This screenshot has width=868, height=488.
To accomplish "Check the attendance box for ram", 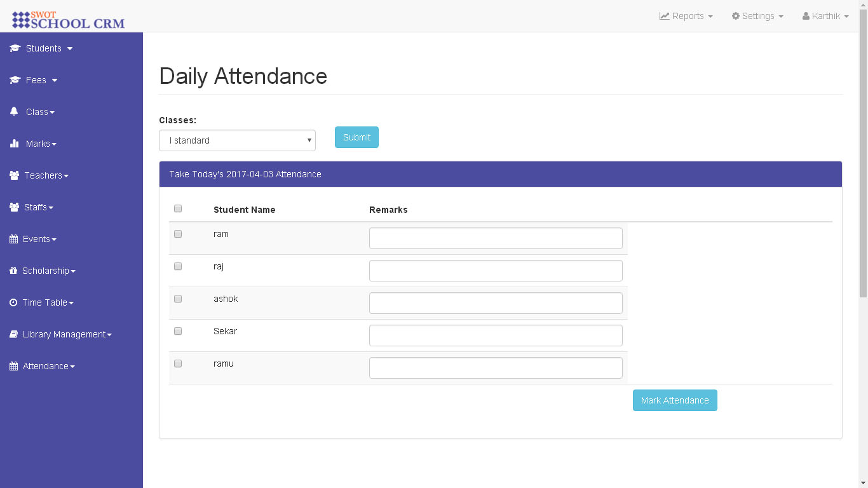I will (x=178, y=234).
